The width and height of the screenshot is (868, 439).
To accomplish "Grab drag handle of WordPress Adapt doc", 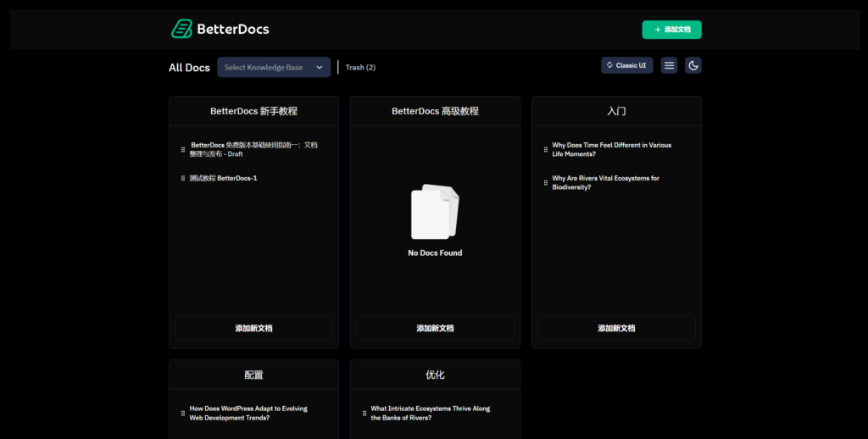I will 183,413.
